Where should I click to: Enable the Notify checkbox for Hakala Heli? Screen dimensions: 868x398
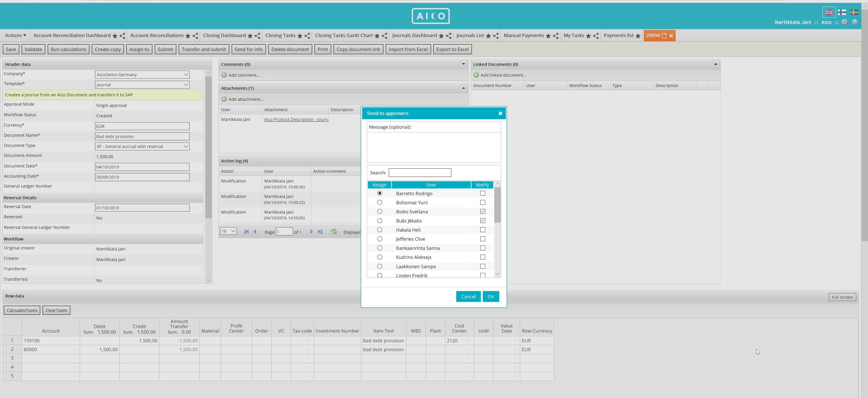[x=483, y=230]
